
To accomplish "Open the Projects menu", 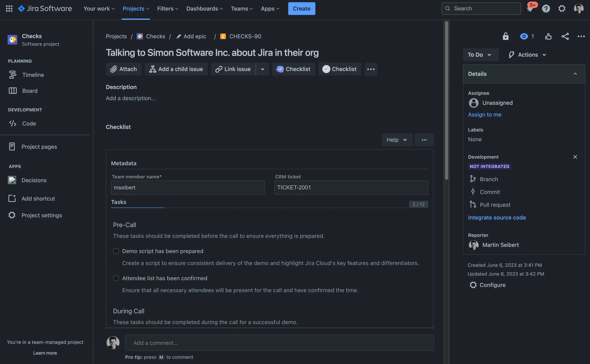I will 136,9.
